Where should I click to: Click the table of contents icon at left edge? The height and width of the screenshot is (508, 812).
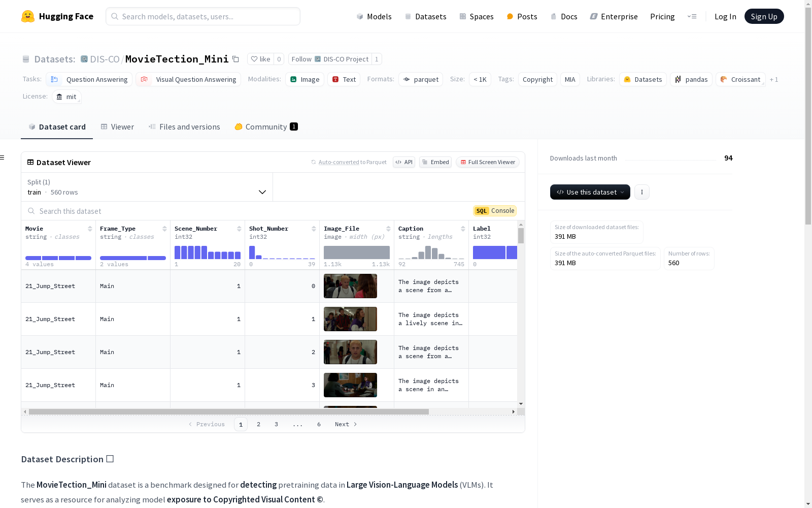point(2,157)
